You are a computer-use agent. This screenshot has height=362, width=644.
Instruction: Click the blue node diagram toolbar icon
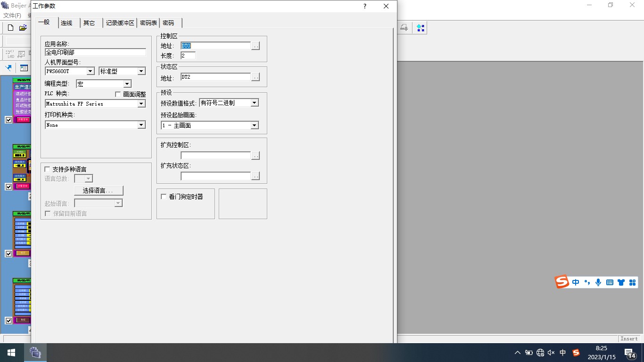click(421, 28)
